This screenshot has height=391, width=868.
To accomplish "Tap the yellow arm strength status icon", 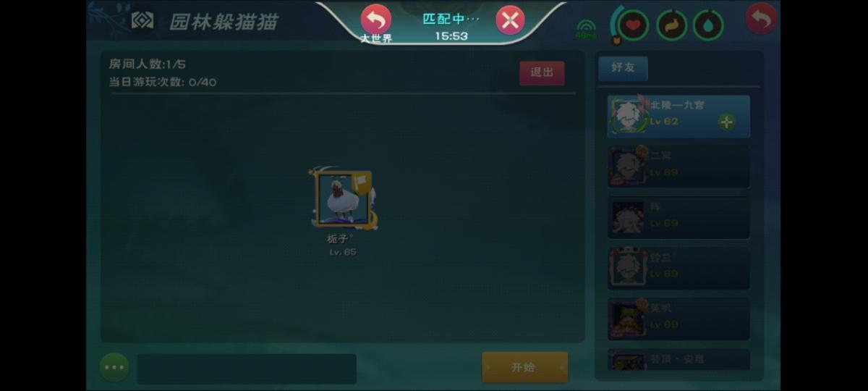I will click(x=671, y=25).
